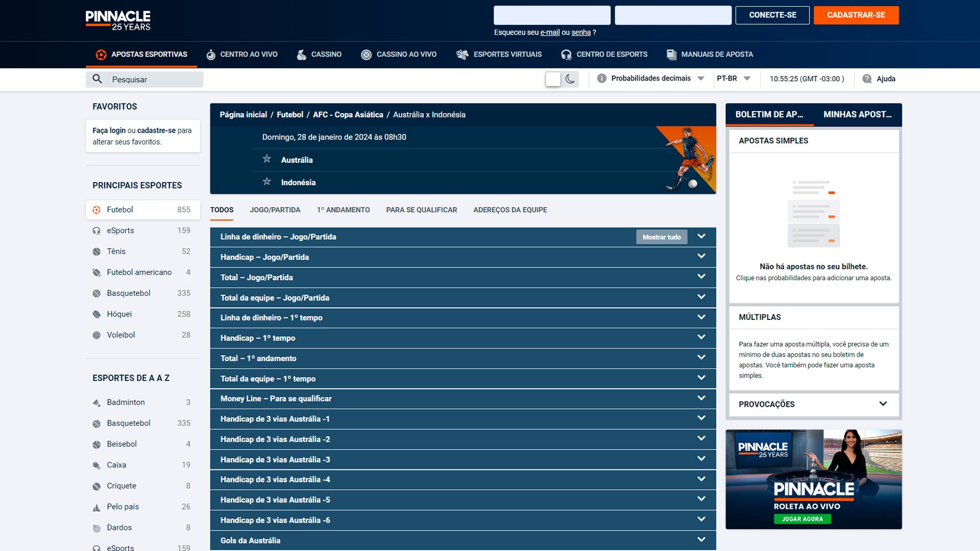Expand the Handicap – Jogo/Partida market

click(x=701, y=257)
